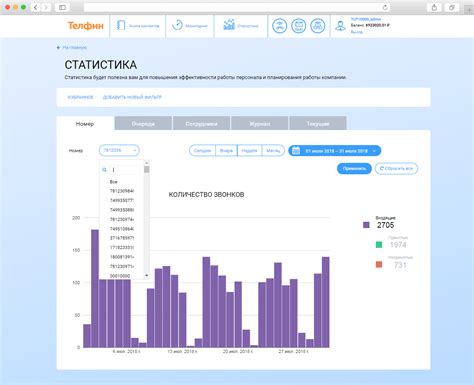Click the Выход logout link

357,32
